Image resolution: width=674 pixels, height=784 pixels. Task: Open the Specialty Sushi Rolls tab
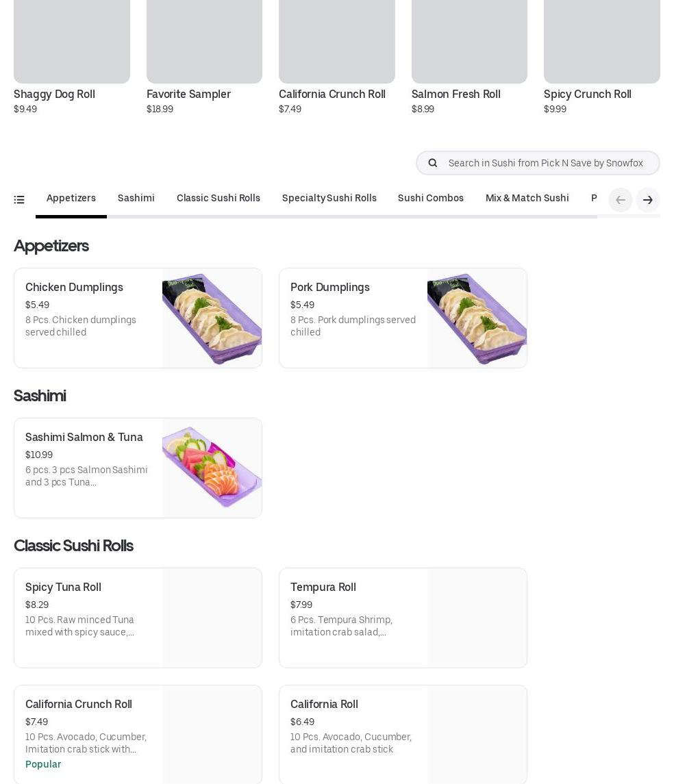(329, 199)
